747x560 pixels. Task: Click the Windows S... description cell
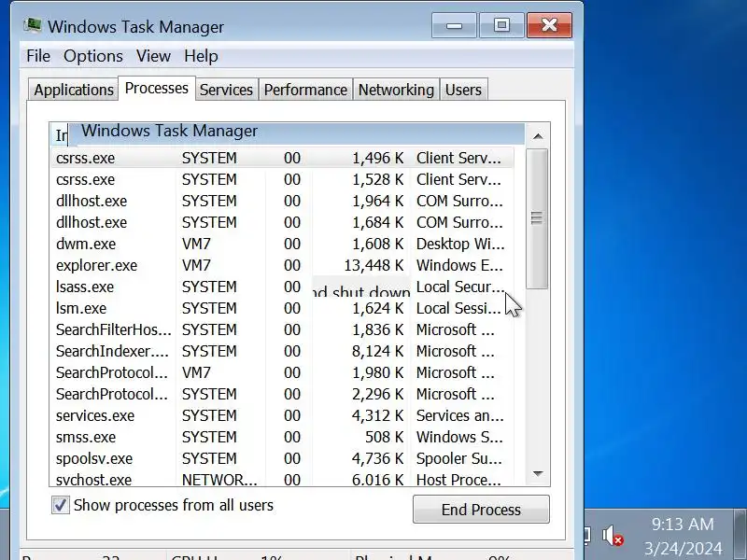click(459, 437)
